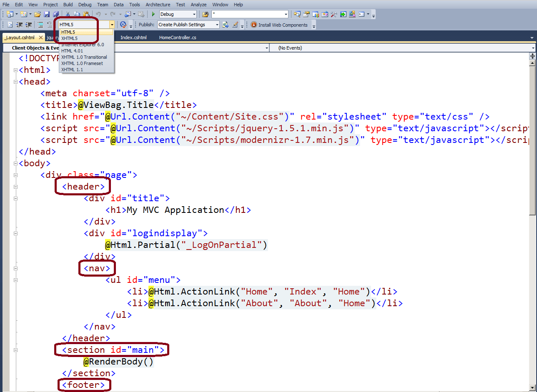Cut selection with the scissors icon
Image resolution: width=537 pixels, height=392 pixels.
pyautogui.click(x=68, y=14)
